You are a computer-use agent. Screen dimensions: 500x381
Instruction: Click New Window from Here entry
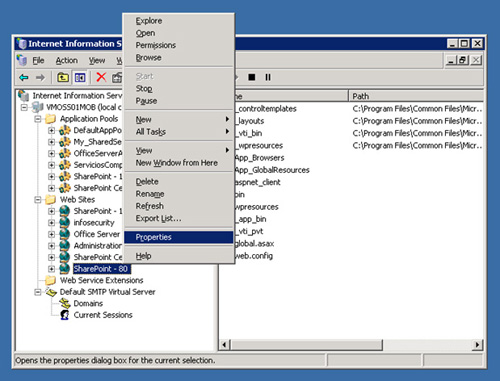[x=179, y=163]
